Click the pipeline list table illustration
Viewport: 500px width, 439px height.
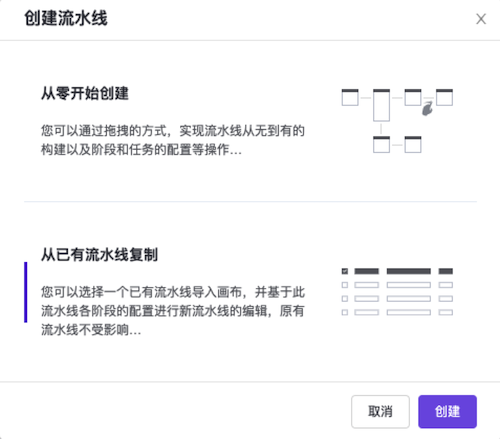coord(397,292)
